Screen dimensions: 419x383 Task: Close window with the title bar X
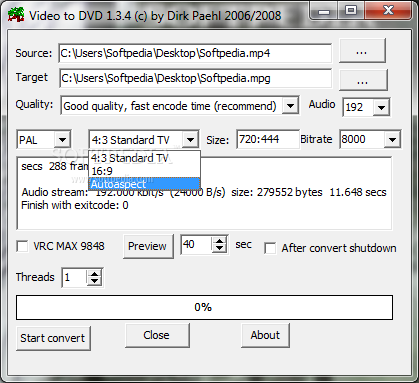tap(388, 11)
